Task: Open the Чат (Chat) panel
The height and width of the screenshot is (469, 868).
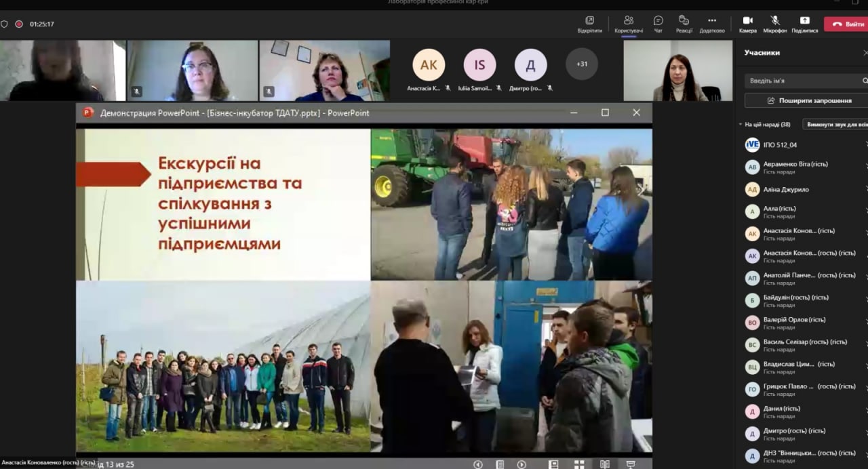Action: (x=658, y=24)
